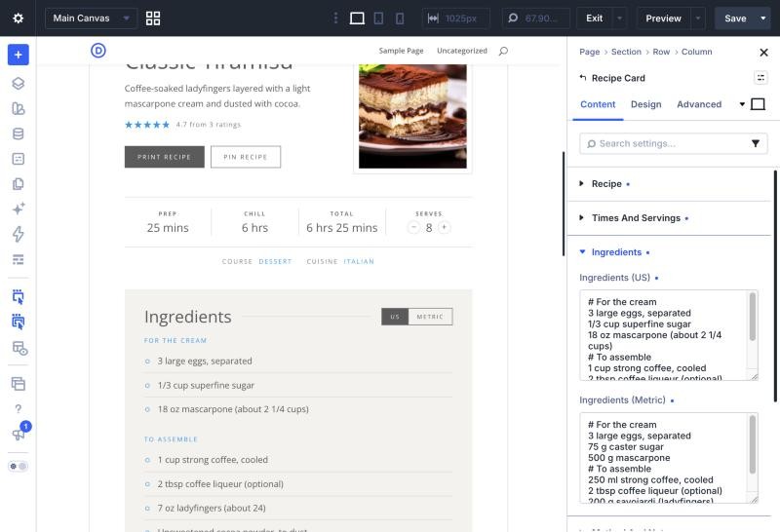Image resolution: width=780 pixels, height=532 pixels.
Task: Switch to the Design tab
Action: click(645, 104)
